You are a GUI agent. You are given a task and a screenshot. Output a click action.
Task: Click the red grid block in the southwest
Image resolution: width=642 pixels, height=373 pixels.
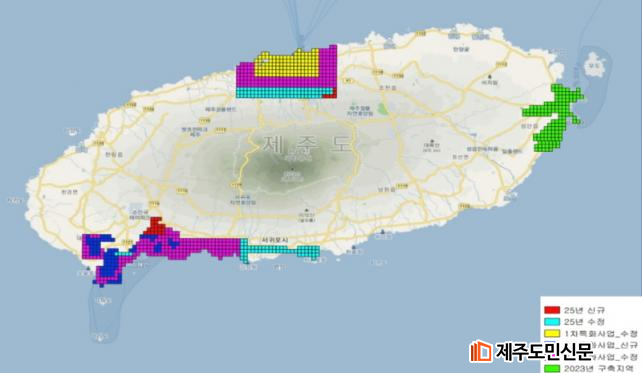(154, 226)
